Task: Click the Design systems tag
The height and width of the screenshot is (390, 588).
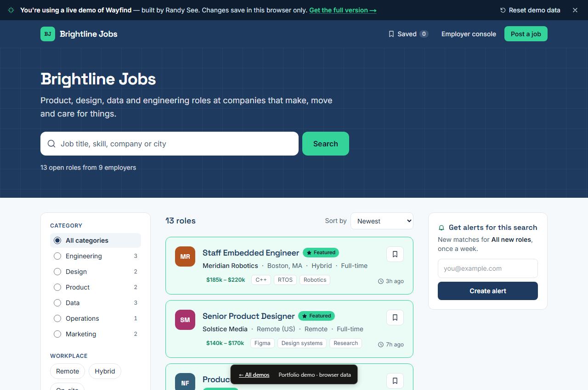Action: coord(302,343)
